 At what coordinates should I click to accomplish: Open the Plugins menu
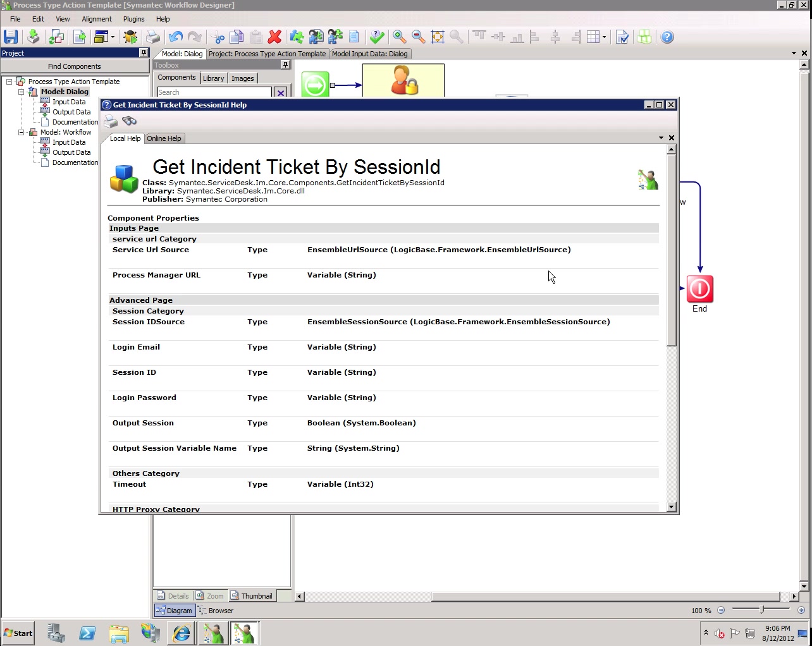click(x=133, y=19)
